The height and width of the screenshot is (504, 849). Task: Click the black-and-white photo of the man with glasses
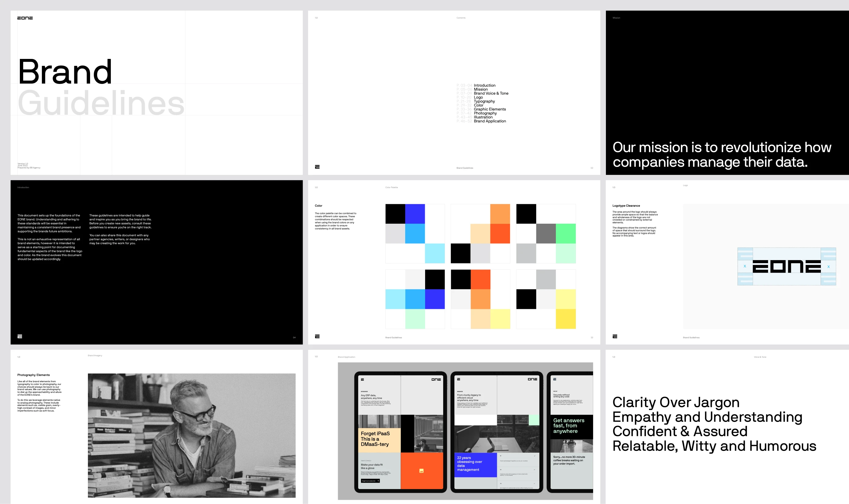coord(191,435)
